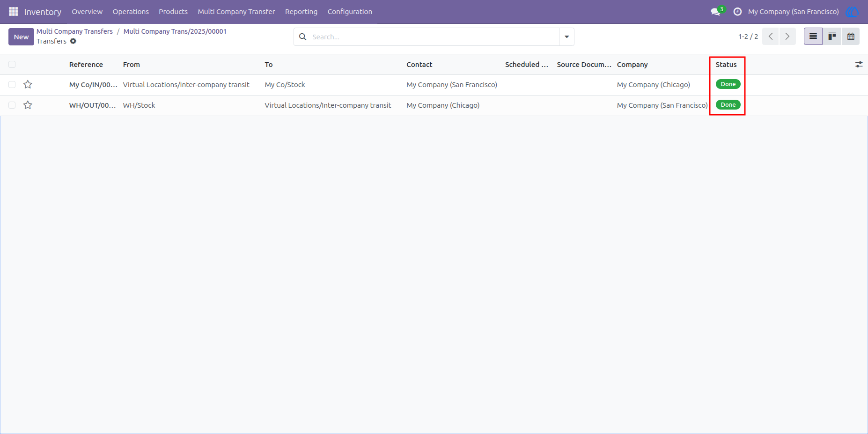Image resolution: width=868 pixels, height=434 pixels.
Task: Go to next record page arrow
Action: coord(787,37)
